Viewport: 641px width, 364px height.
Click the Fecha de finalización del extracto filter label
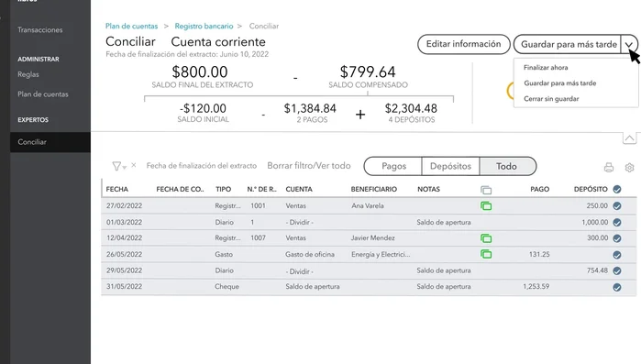click(x=202, y=165)
